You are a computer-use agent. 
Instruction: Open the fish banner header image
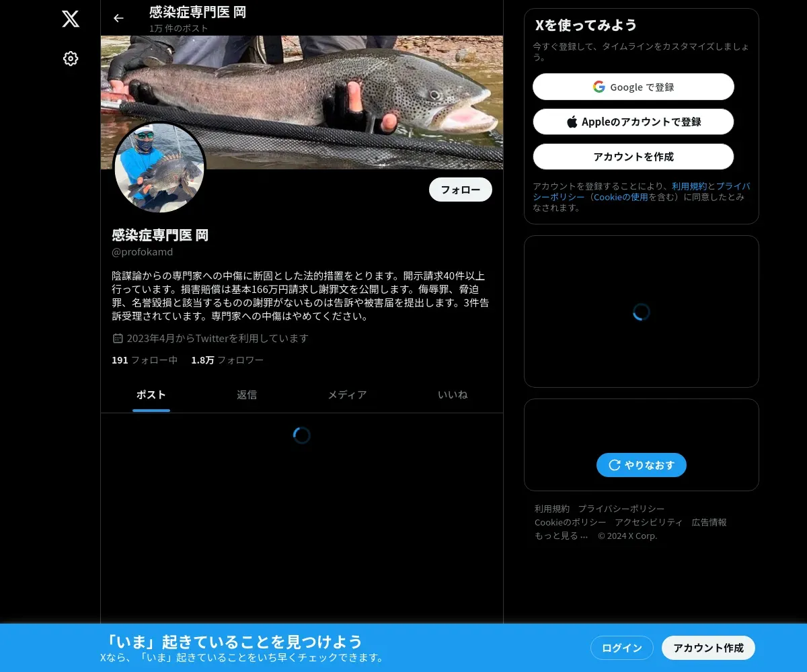(302, 102)
